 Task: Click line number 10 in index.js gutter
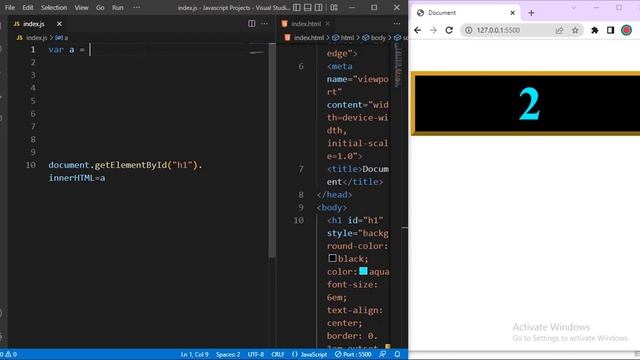tap(31, 165)
